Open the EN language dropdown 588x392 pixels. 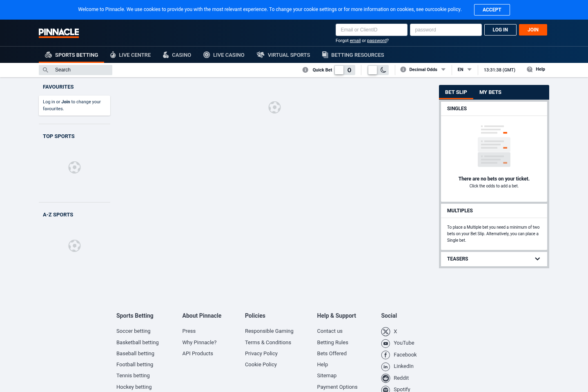465,69
